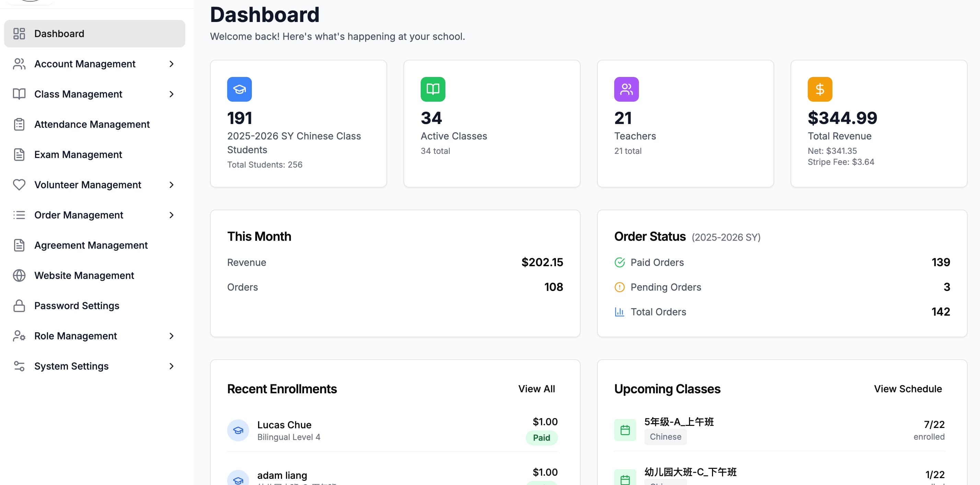Click the green open book Active Classes icon
The height and width of the screenshot is (485, 980).
coord(433,89)
